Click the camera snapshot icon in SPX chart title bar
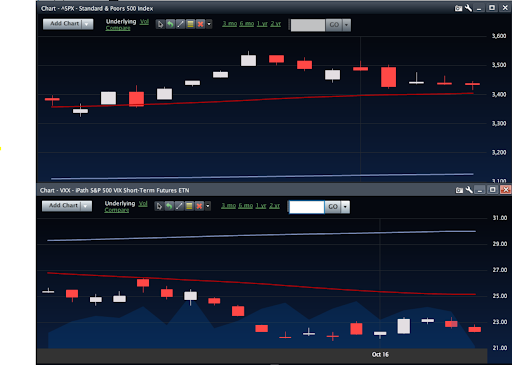The image size is (512, 365). (459, 8)
